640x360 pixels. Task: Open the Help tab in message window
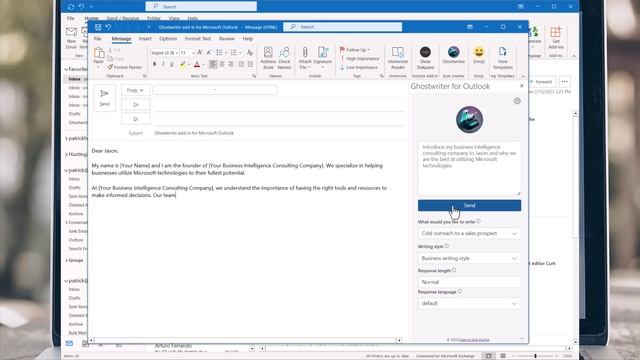248,39
